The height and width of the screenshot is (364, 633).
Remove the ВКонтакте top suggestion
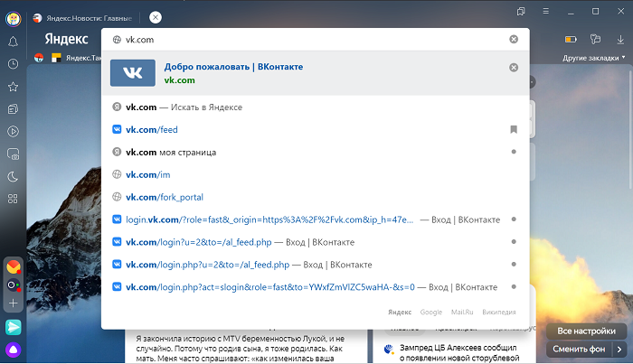(514, 68)
